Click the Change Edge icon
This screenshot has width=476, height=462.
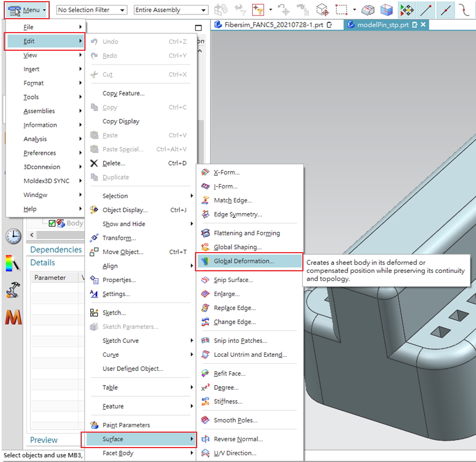(205, 322)
